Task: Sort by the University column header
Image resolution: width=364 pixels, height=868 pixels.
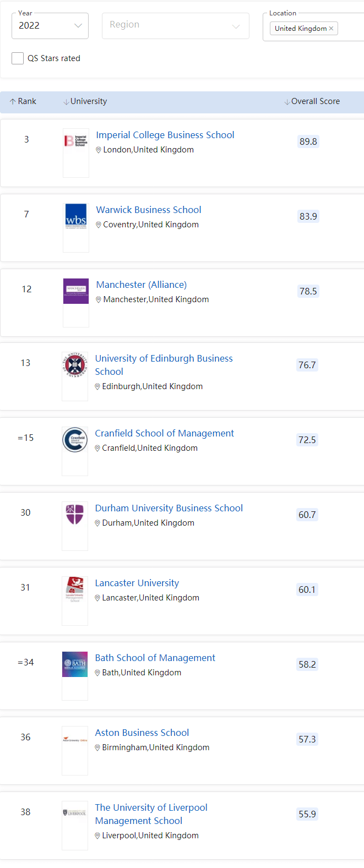Action: tap(85, 102)
